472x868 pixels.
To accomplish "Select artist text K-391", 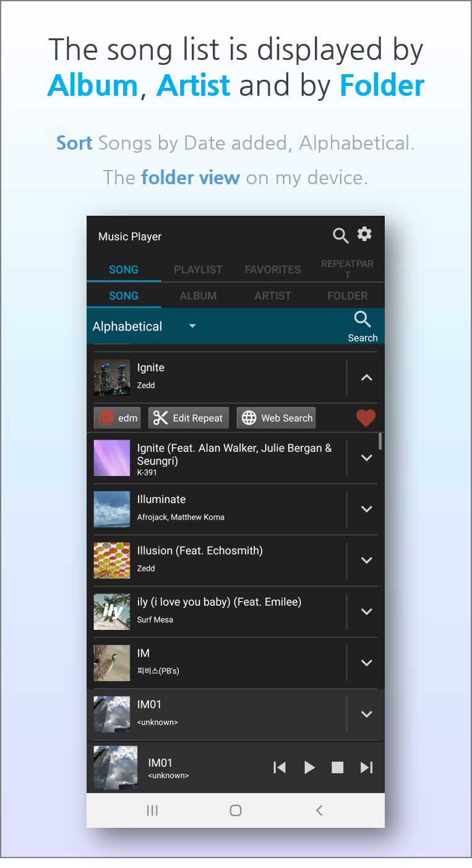I will 147,472.
